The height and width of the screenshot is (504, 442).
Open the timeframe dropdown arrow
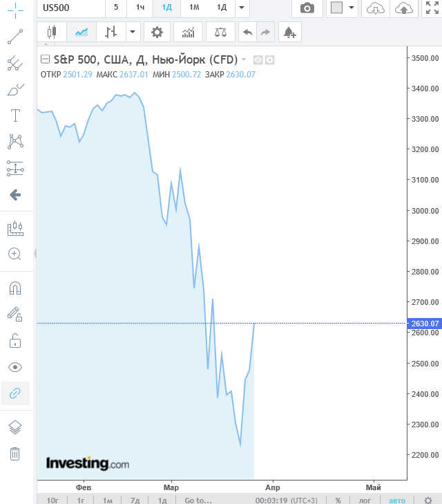[242, 8]
